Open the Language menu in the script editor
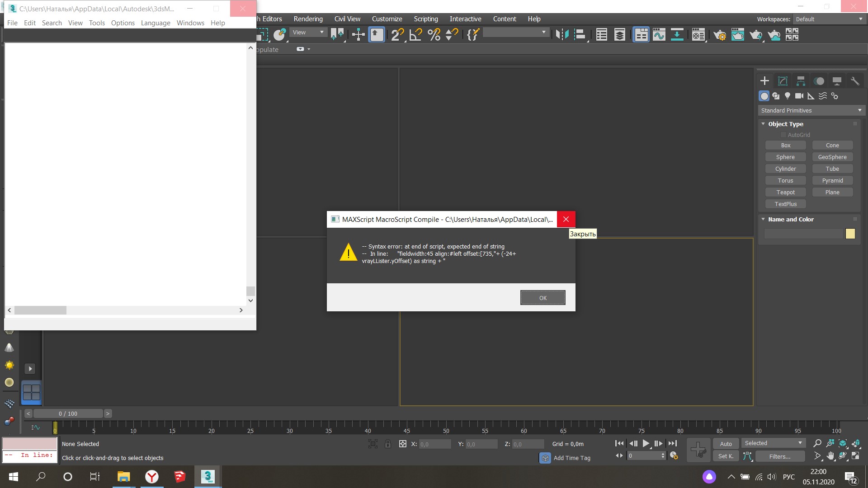The image size is (868, 488). click(x=156, y=23)
